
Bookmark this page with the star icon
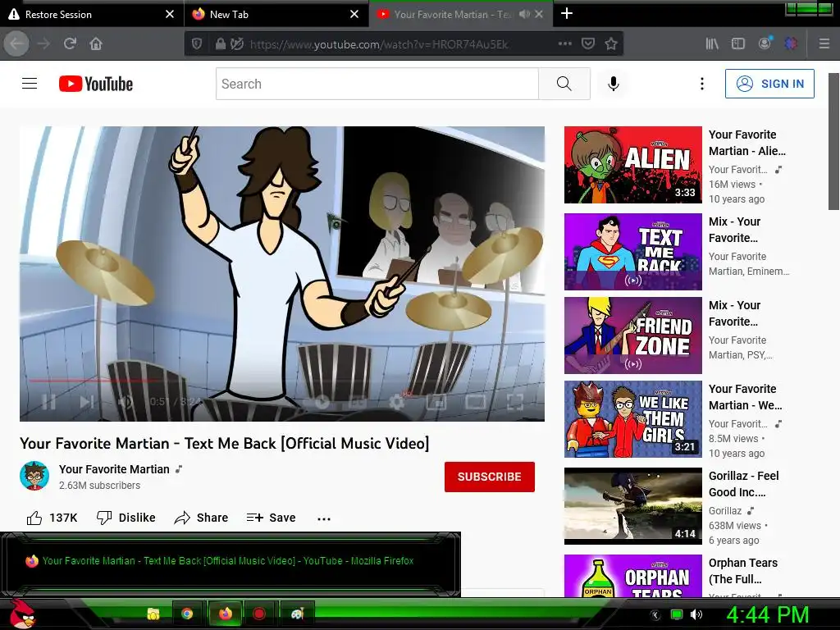(610, 43)
